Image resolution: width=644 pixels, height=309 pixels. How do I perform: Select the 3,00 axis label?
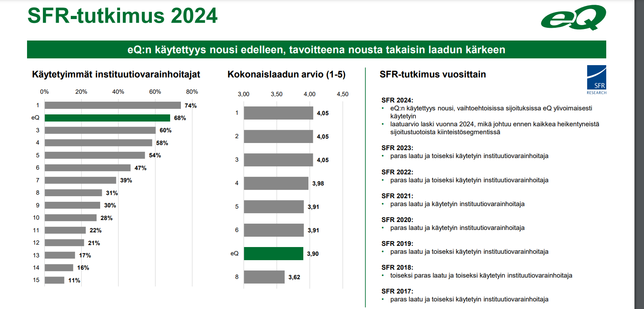244,94
